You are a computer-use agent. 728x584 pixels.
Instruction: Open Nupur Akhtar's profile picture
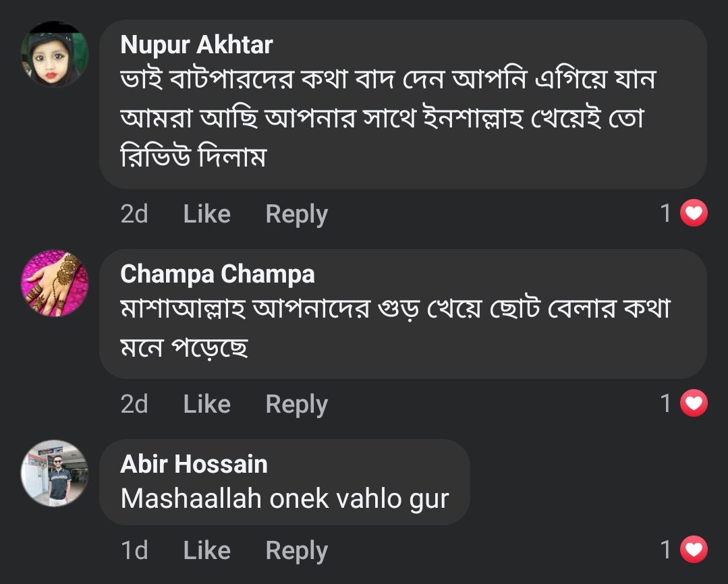(55, 55)
